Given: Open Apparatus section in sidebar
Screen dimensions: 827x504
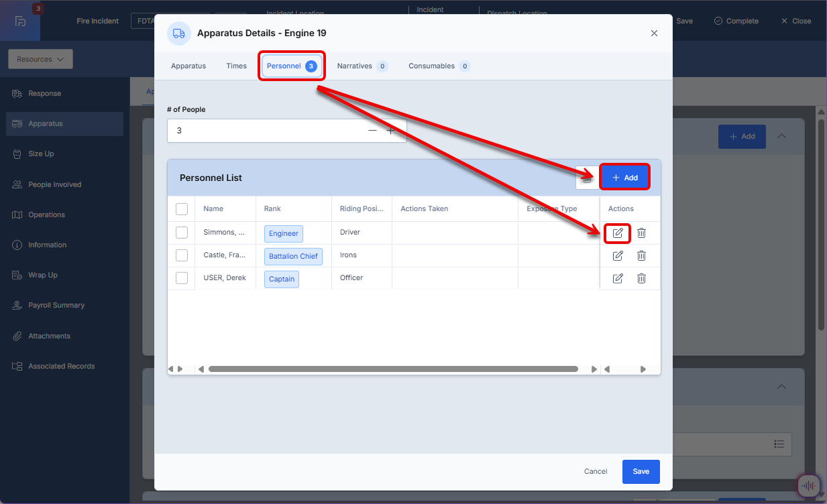Looking at the screenshot, I should click(x=64, y=124).
